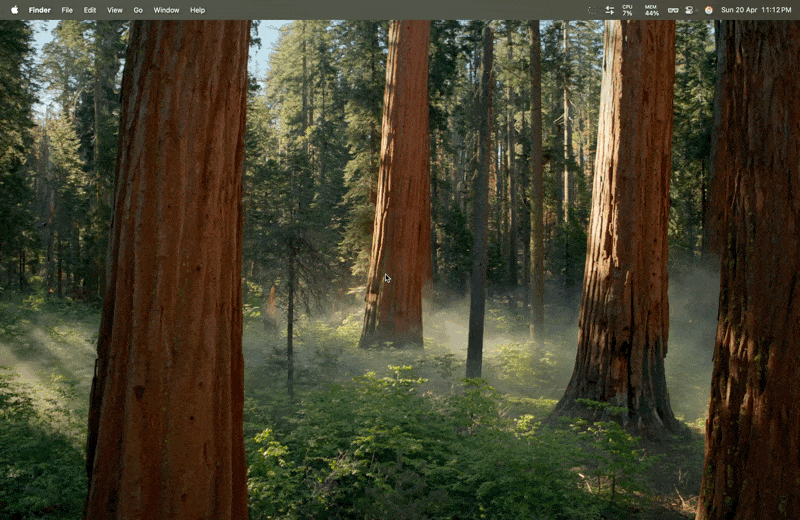Open the Edit menu
The height and width of the screenshot is (520, 800).
[90, 10]
